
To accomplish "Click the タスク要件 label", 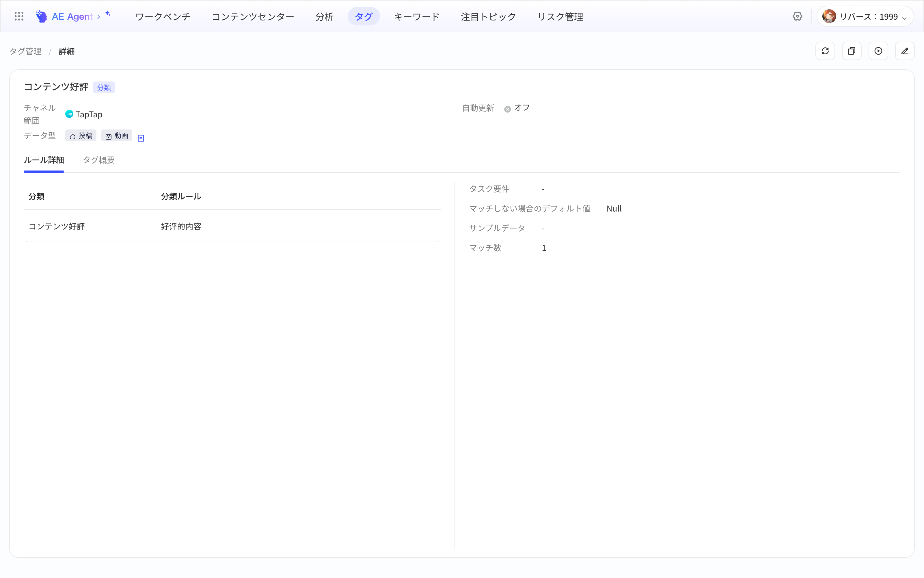I will pos(489,189).
